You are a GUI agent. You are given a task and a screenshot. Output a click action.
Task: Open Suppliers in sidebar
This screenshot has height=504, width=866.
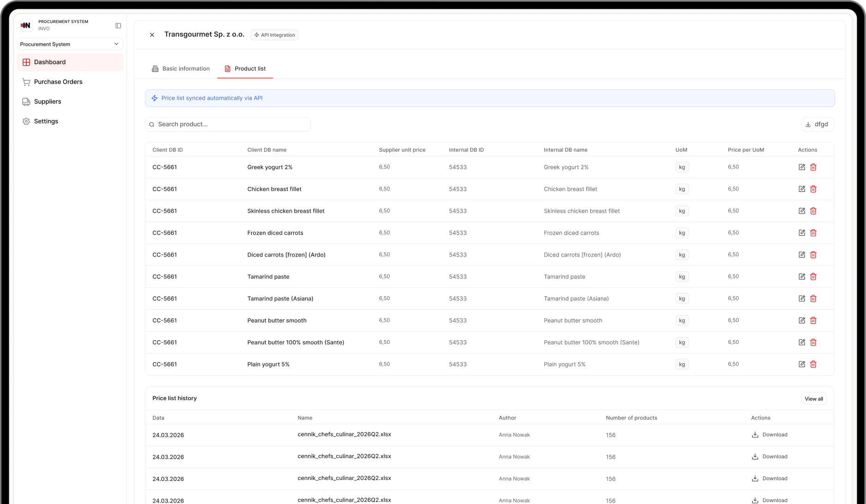(70, 102)
